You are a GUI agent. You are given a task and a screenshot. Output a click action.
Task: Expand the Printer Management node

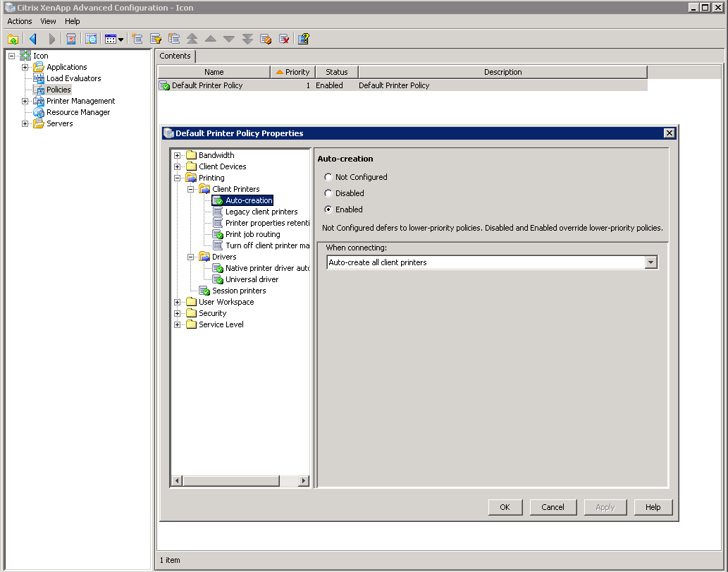pyautogui.click(x=25, y=102)
